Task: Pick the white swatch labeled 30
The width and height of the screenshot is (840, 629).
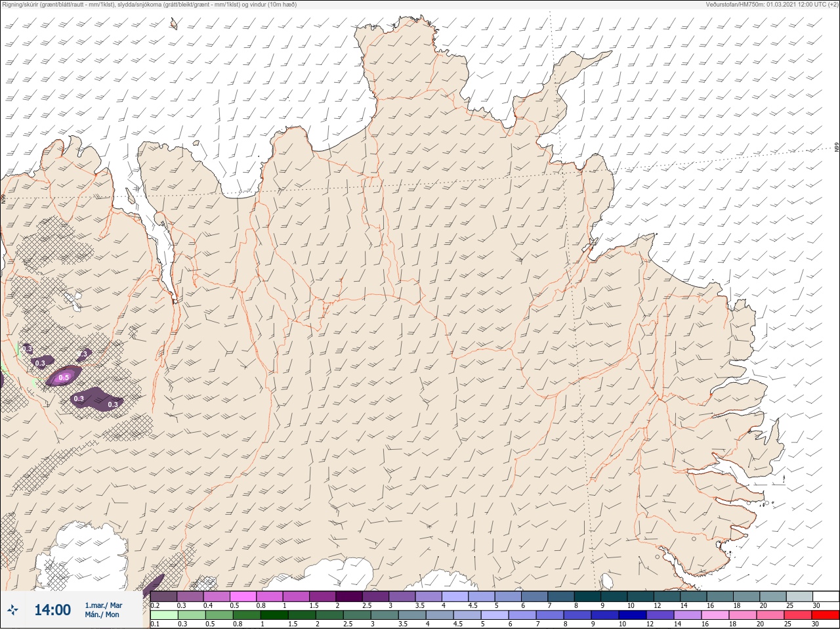Action: pos(825,596)
